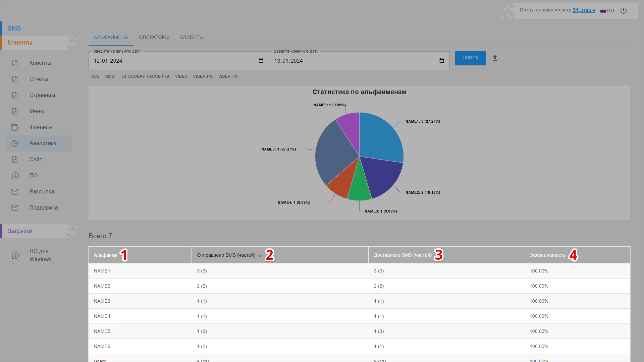Open the end date calendar picker icon
644x362 pixels.
coord(441,61)
